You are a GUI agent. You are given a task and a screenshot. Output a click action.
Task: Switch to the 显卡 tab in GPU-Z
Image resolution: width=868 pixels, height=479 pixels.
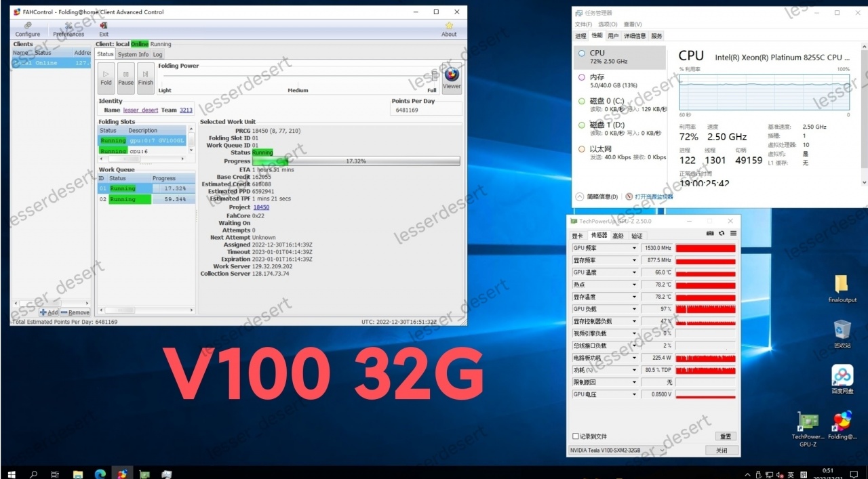pyautogui.click(x=578, y=236)
